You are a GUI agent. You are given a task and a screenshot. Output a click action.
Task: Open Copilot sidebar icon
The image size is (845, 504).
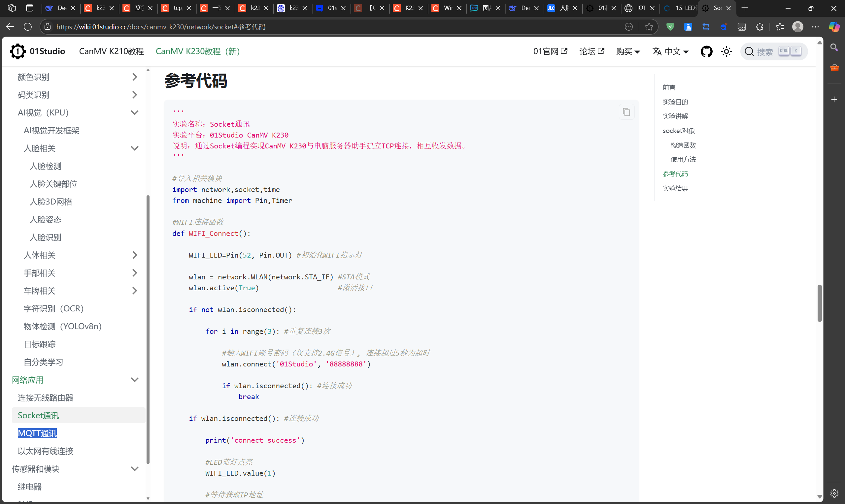tap(834, 27)
